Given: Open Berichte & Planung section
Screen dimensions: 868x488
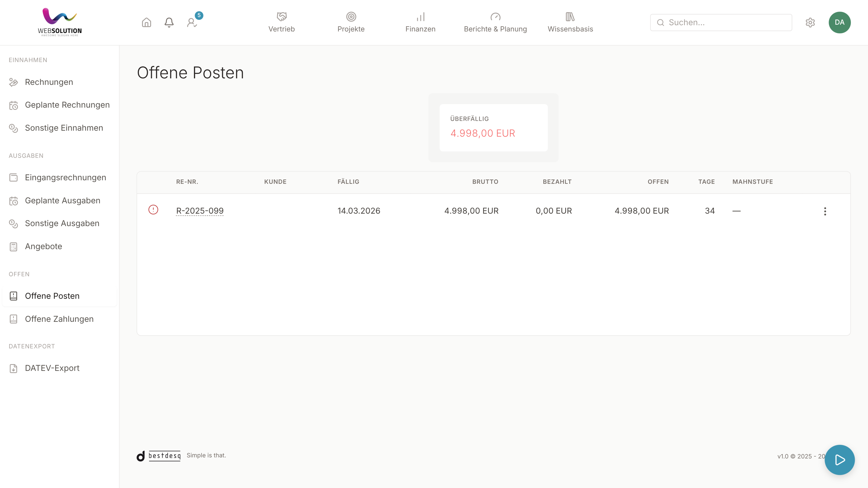Looking at the screenshot, I should [x=495, y=22].
